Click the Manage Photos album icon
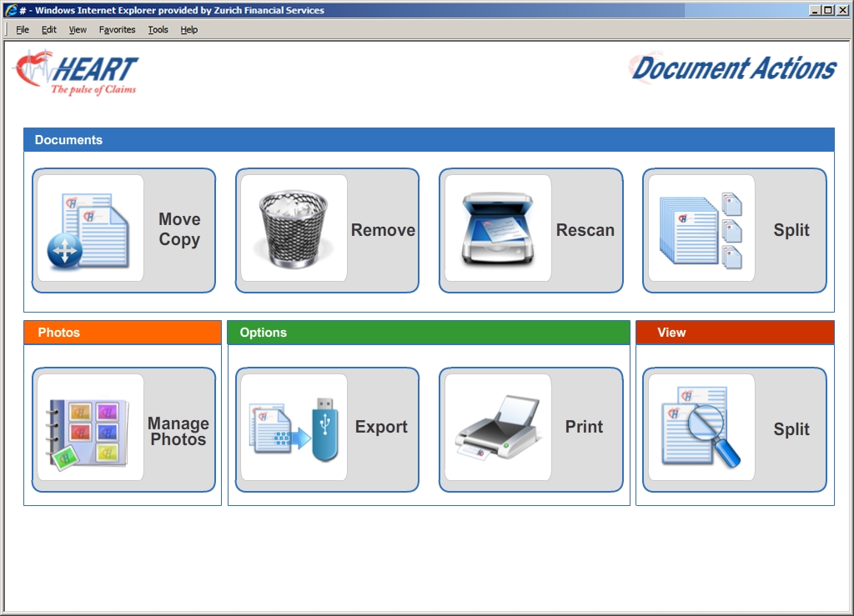Viewport: 854px width, 616px height. [x=90, y=427]
